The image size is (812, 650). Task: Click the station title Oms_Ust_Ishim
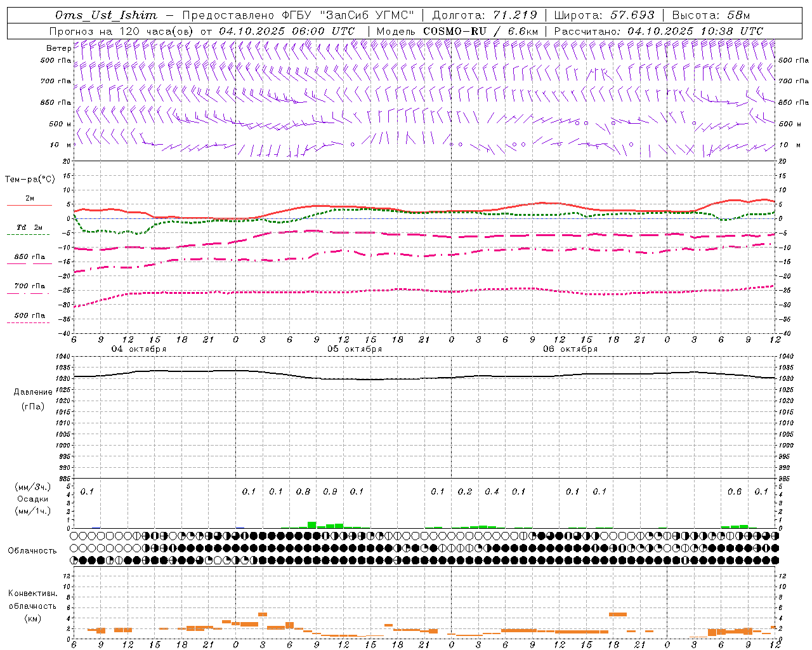[x=106, y=15]
